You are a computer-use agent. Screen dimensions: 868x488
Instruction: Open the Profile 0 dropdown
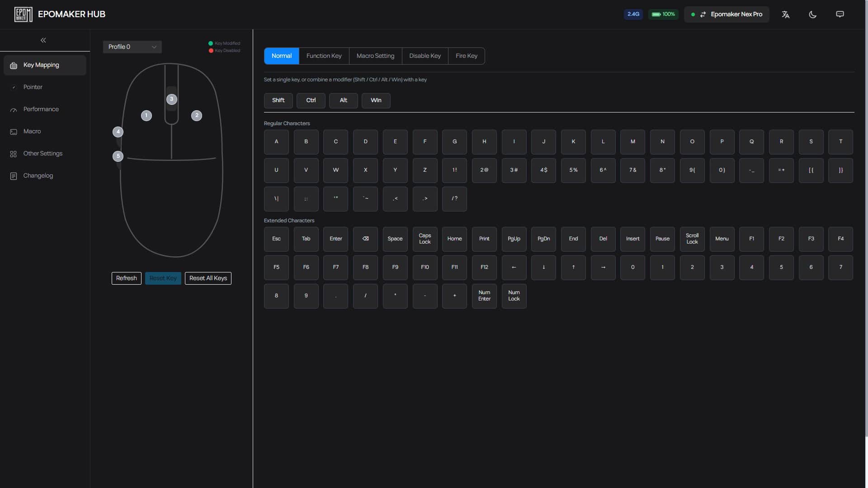click(132, 47)
